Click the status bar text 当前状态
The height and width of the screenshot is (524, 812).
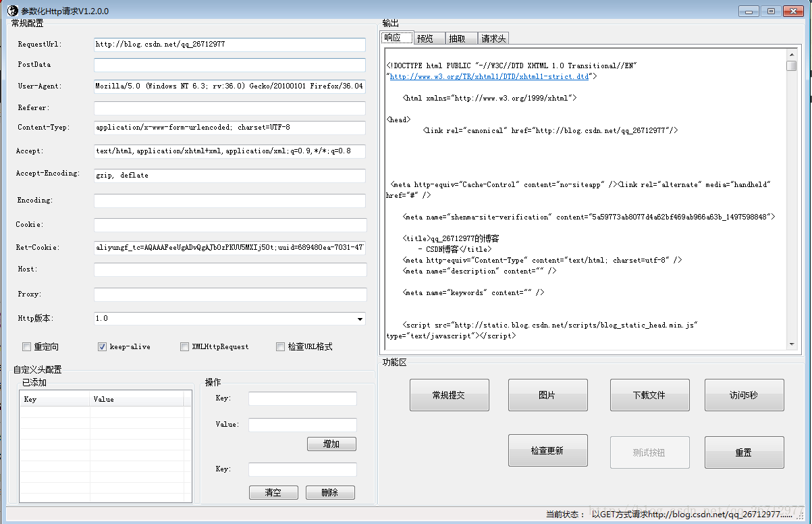pos(564,515)
